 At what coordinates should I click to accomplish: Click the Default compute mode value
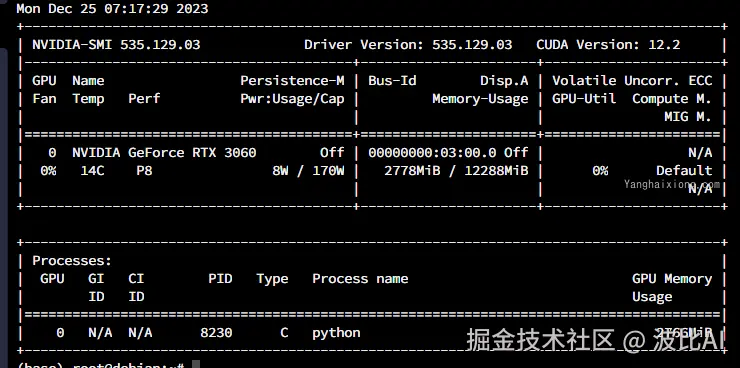684,170
